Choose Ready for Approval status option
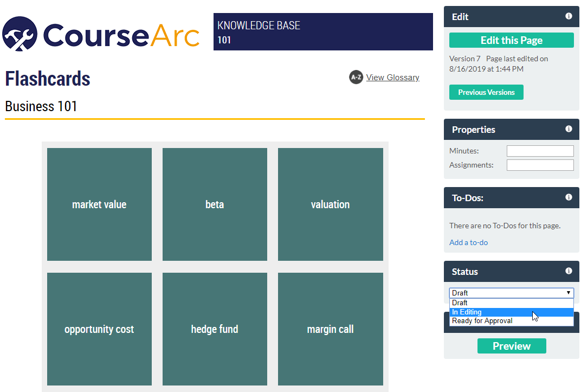 point(511,321)
